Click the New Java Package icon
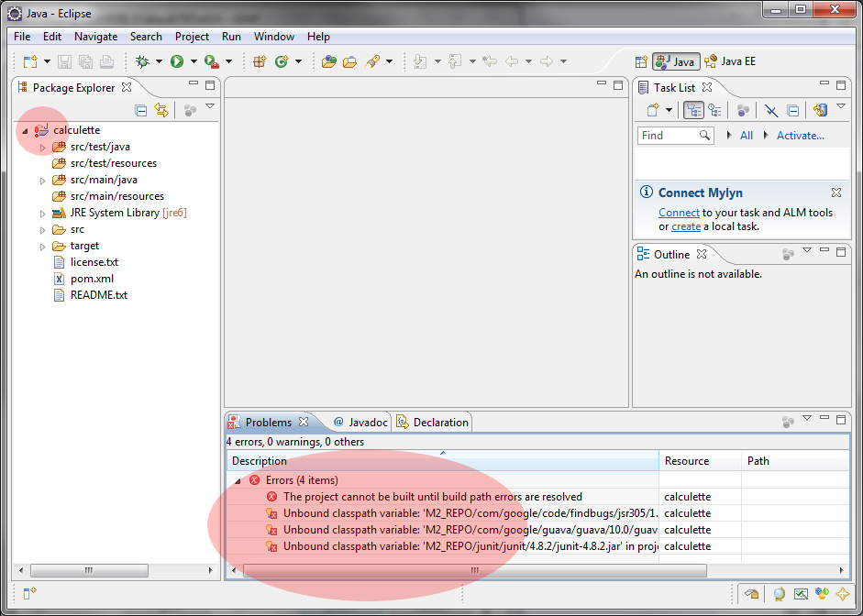 (260, 61)
